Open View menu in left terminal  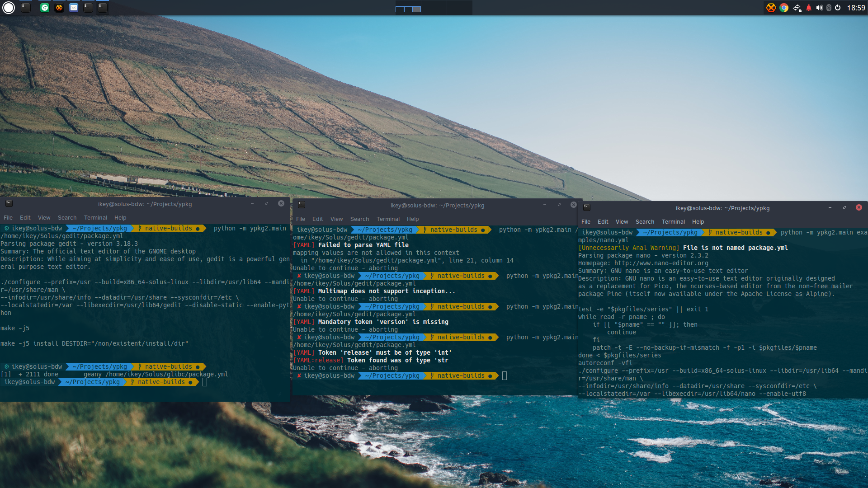pyautogui.click(x=44, y=218)
